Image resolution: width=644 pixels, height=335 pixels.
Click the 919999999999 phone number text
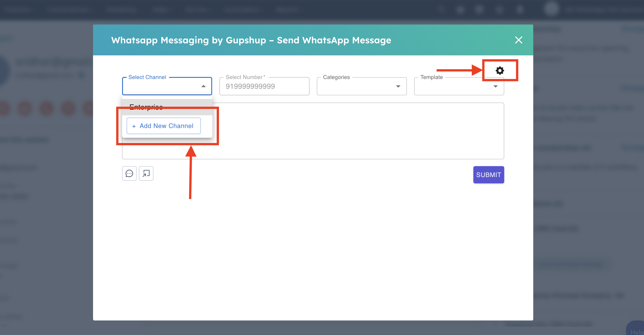250,86
